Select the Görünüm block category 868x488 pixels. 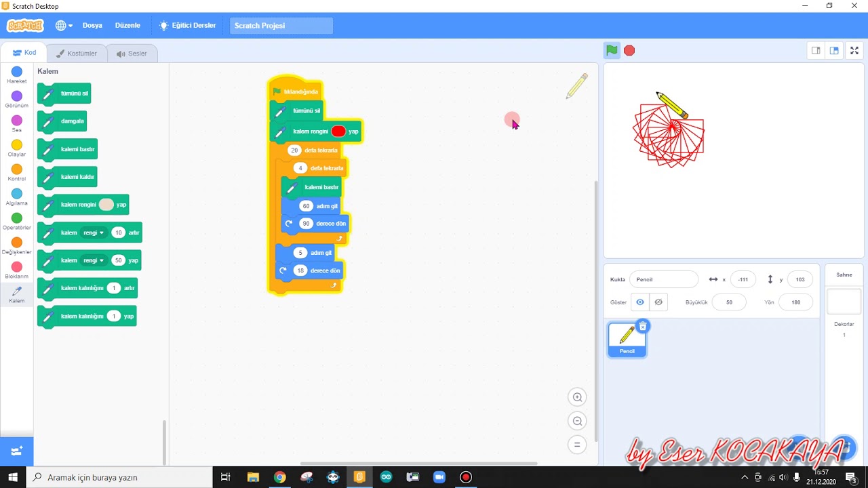(17, 100)
